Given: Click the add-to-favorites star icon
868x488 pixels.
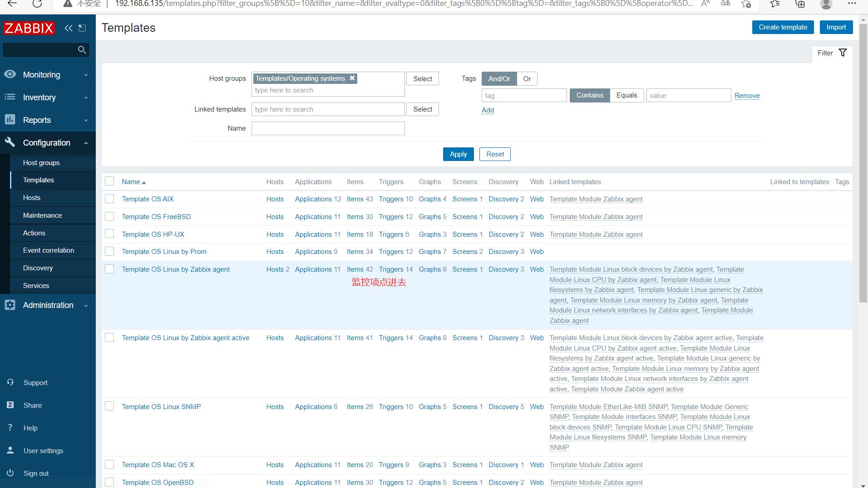Looking at the screenshot, I should pyautogui.click(x=746, y=4).
